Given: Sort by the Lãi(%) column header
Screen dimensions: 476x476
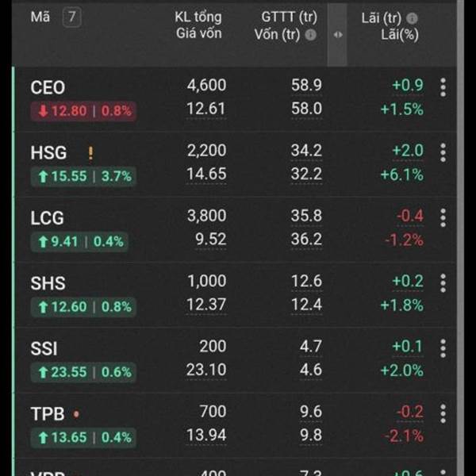Looking at the screenshot, I should (x=400, y=35).
